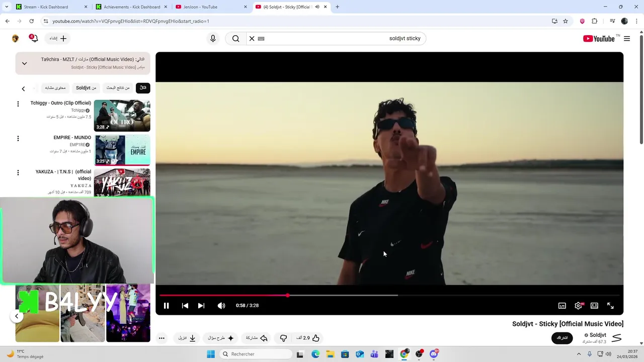Run search with magnifier icon
Viewport: 644px width, 362px height.
coord(236,39)
